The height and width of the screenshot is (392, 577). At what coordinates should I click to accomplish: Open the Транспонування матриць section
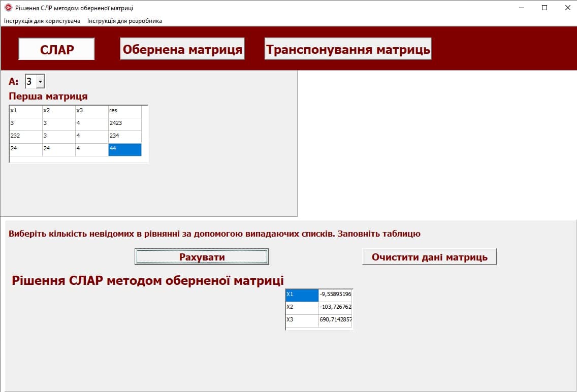[x=348, y=49]
